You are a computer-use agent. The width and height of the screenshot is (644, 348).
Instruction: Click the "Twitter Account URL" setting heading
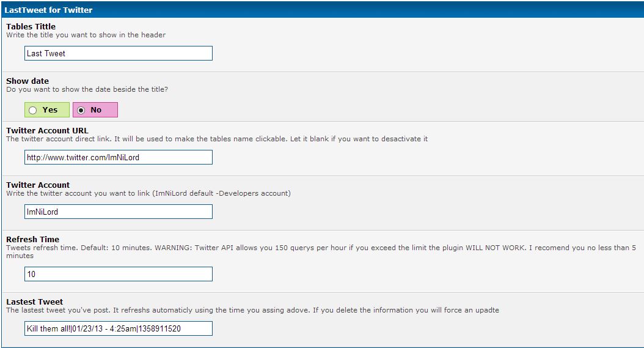coord(47,130)
